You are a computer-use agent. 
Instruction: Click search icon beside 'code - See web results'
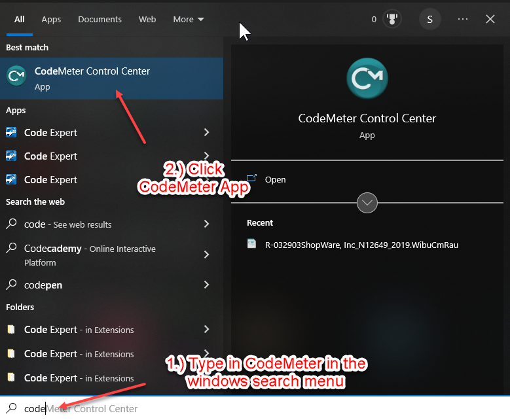tap(11, 224)
